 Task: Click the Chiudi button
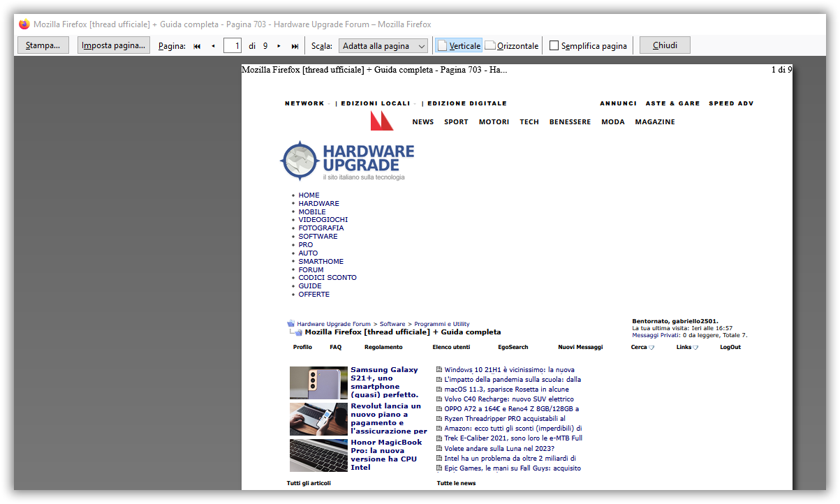coord(665,45)
